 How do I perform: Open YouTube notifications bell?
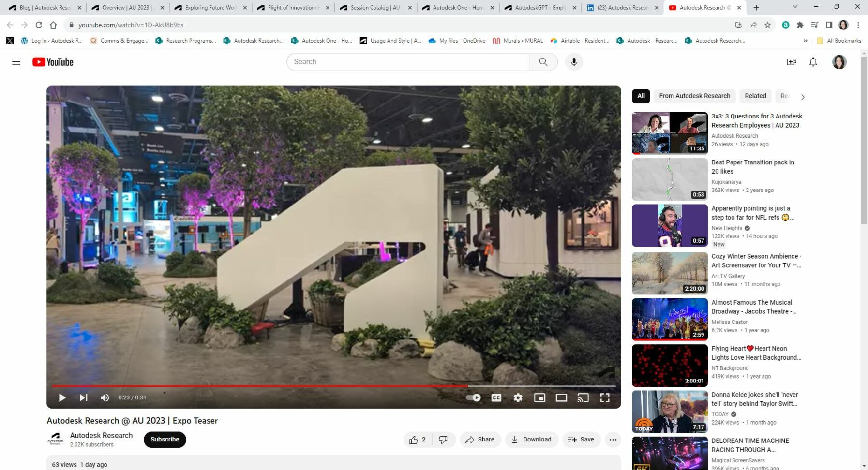[813, 61]
